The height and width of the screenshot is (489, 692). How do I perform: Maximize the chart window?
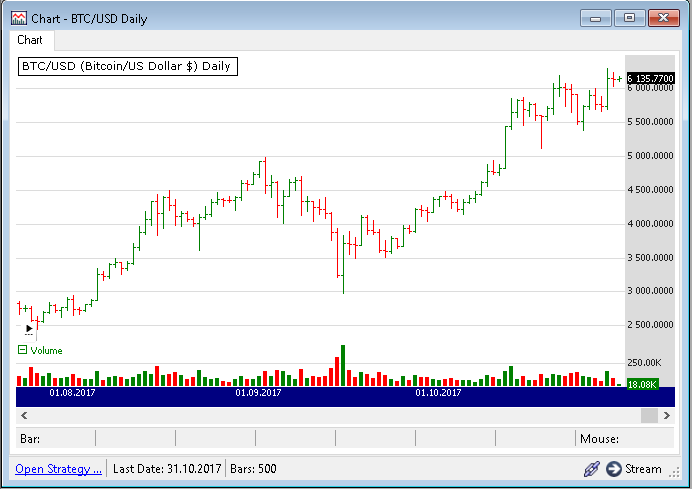point(629,17)
